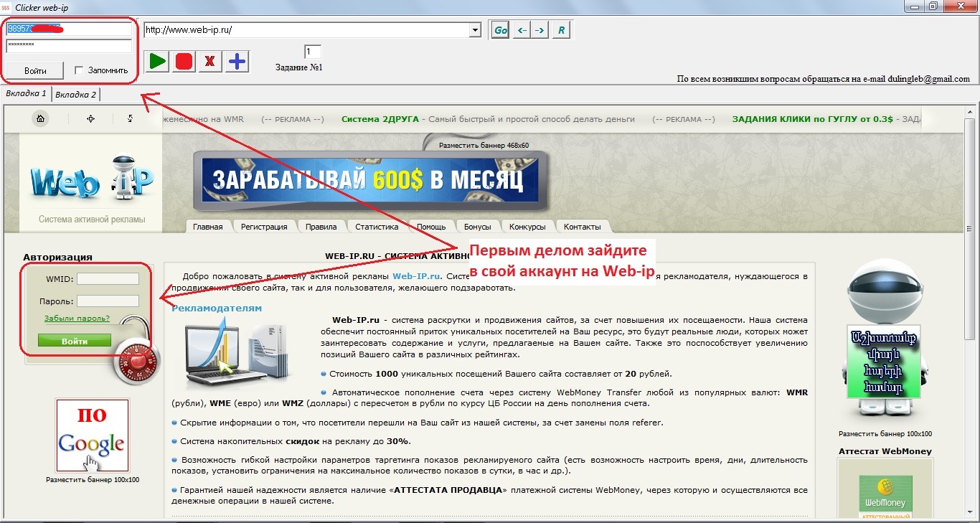Image resolution: width=980 pixels, height=523 pixels.
Task: Focus the clicker login number field
Action: tap(69, 29)
